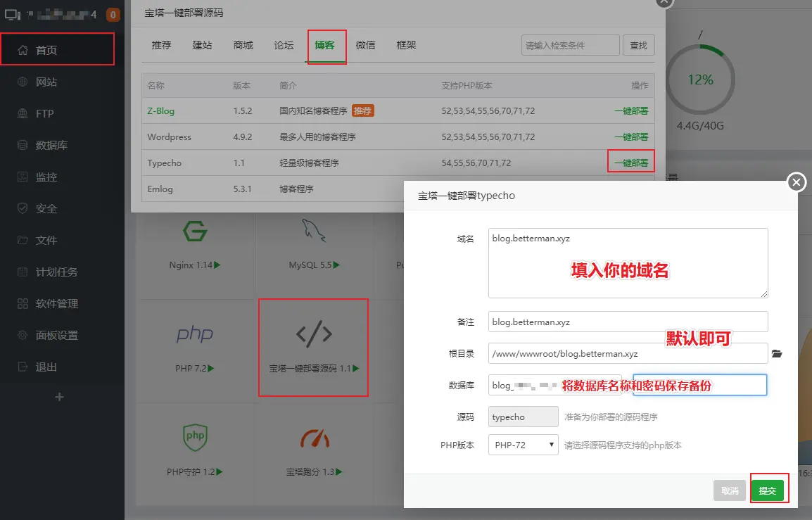Click the 数据库 name input field
The height and width of the screenshot is (520, 812).
tap(554, 385)
